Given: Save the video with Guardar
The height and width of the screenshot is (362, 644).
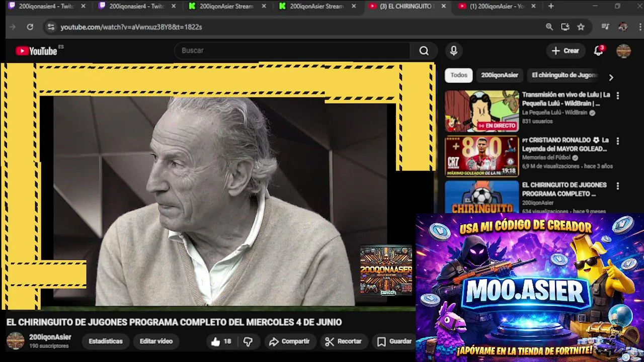Looking at the screenshot, I should (394, 341).
